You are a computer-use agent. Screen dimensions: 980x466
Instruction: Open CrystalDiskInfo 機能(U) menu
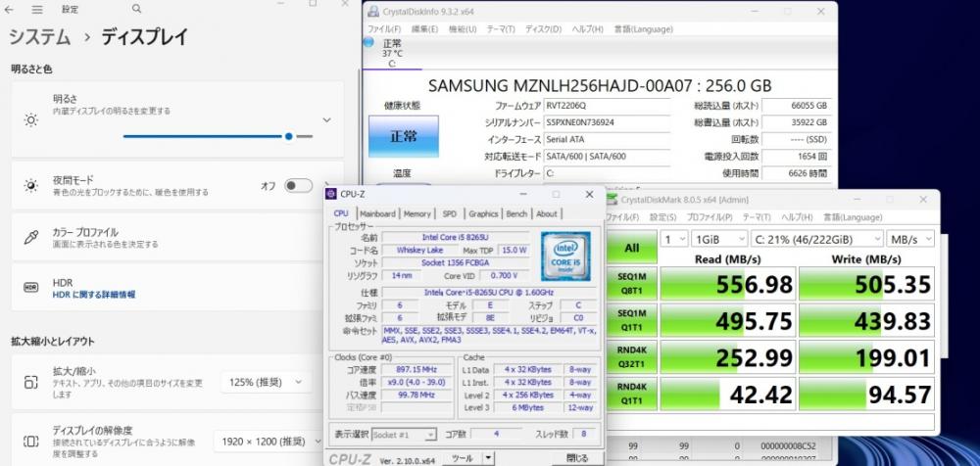click(463, 29)
